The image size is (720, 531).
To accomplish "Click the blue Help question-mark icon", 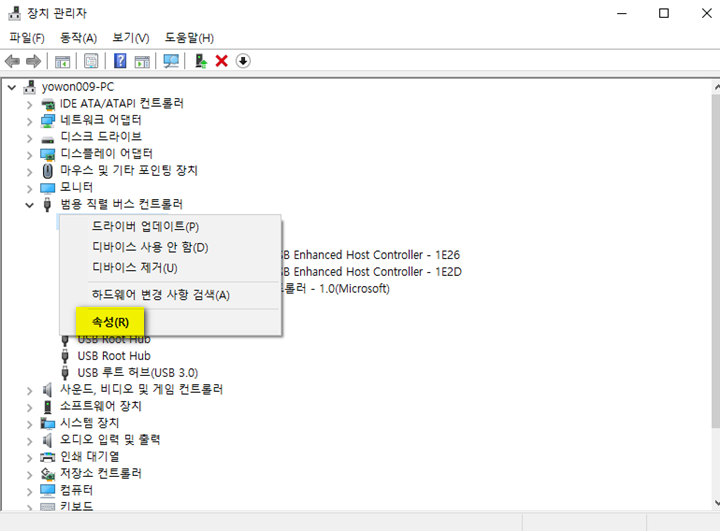I will tap(120, 61).
